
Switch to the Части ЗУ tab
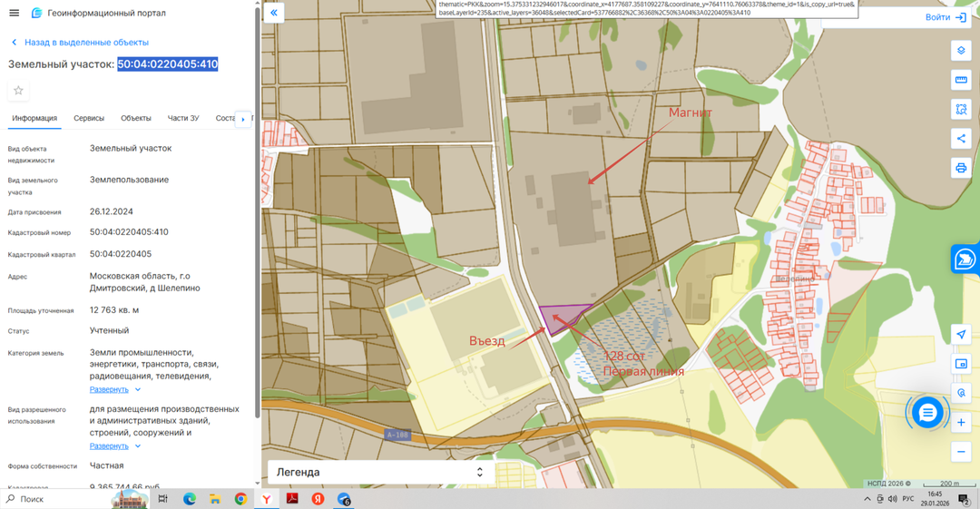(x=183, y=118)
